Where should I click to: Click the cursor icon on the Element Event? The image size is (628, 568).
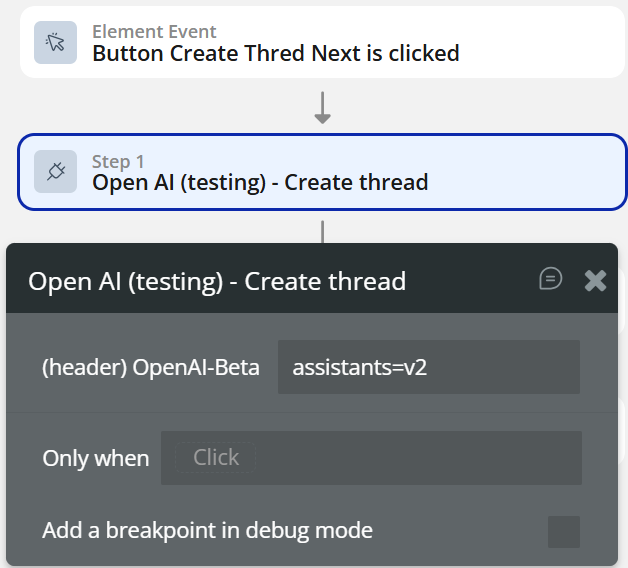pos(55,42)
